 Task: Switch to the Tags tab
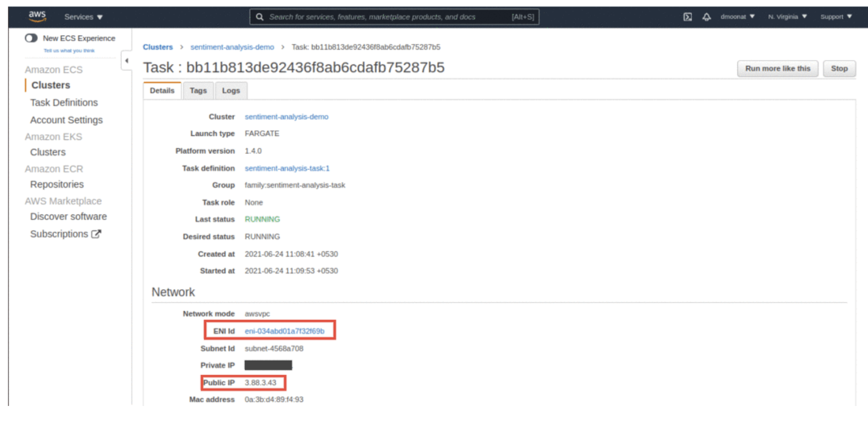(198, 90)
